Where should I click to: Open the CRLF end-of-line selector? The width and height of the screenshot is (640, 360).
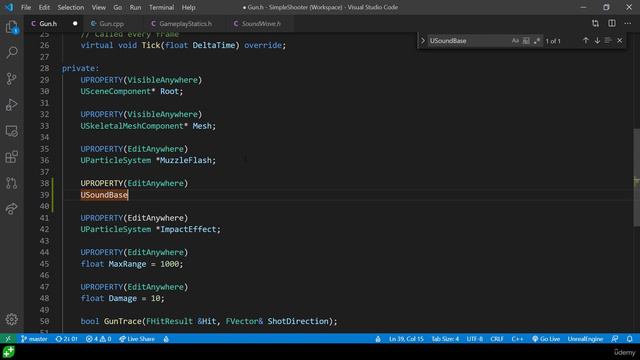497,339
